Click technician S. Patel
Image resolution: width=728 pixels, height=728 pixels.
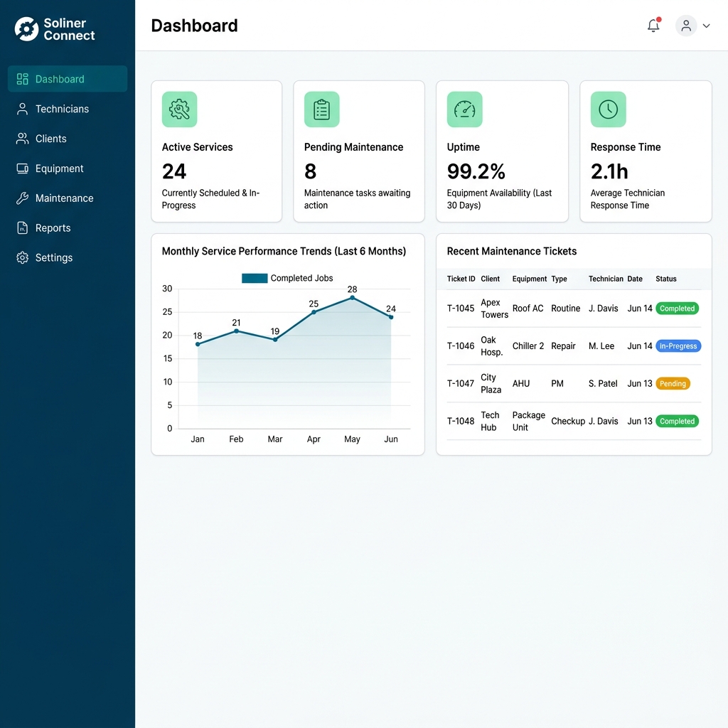603,383
